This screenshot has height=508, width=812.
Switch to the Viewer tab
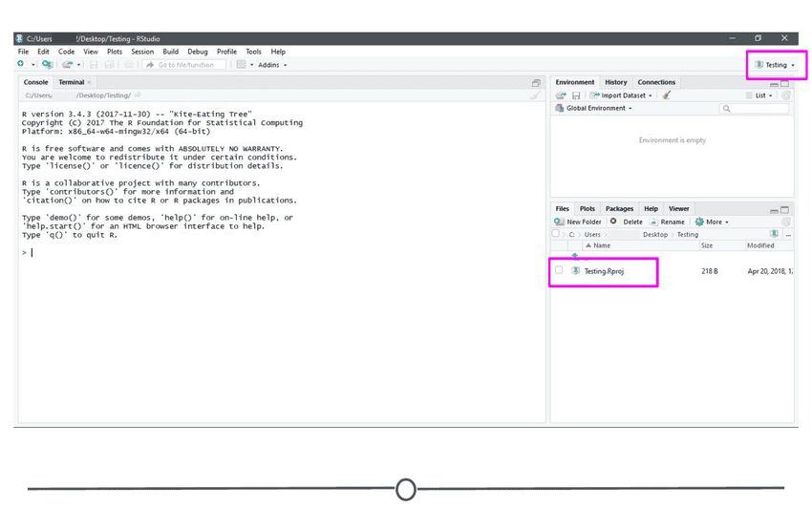tap(679, 209)
